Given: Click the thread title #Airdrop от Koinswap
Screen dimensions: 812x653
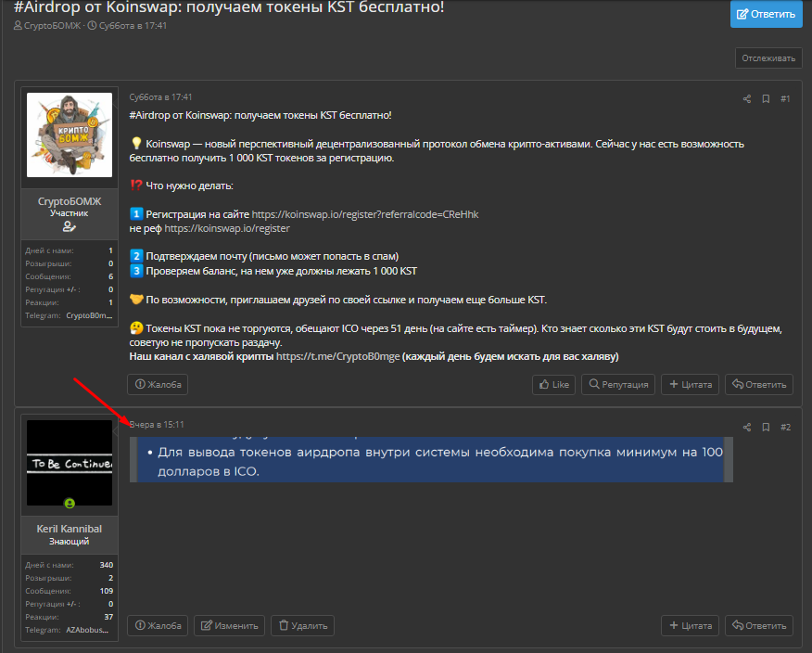Looking at the screenshot, I should 229,7.
